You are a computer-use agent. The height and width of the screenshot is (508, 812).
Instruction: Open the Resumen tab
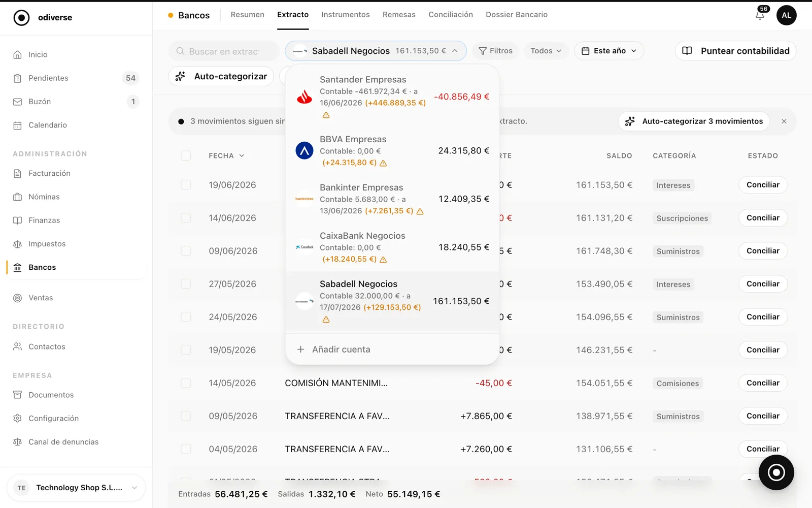[247, 15]
